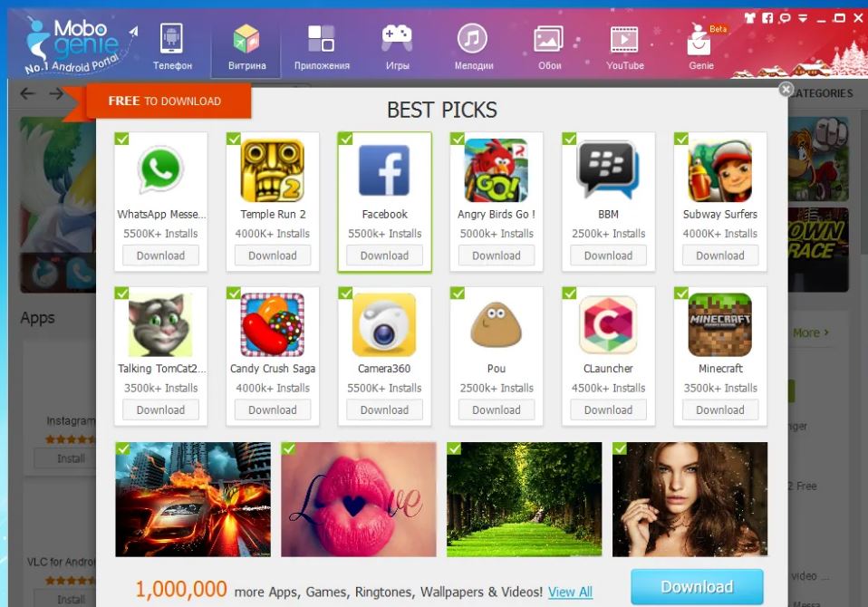
Task: Expand the More link on the right
Action: tap(810, 332)
